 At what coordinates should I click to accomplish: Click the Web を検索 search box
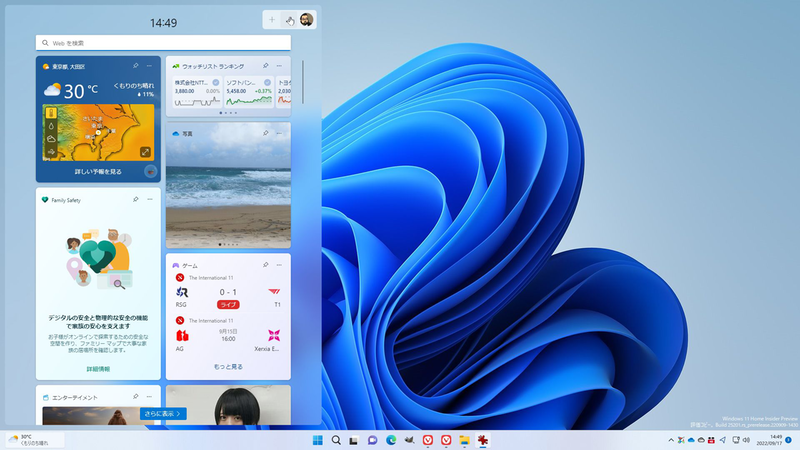click(164, 43)
